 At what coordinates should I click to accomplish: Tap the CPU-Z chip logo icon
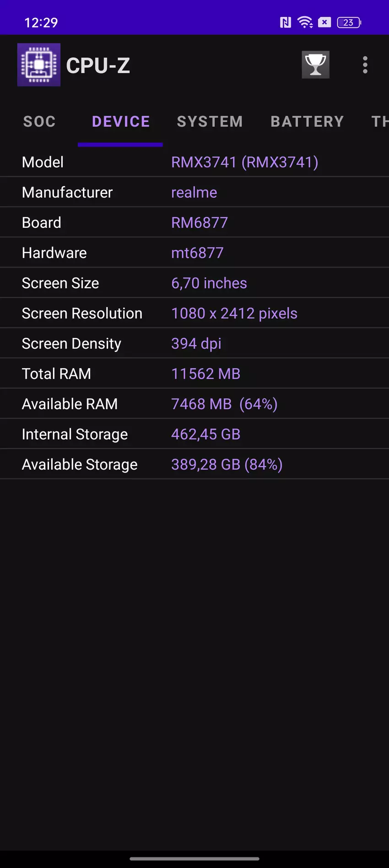39,65
